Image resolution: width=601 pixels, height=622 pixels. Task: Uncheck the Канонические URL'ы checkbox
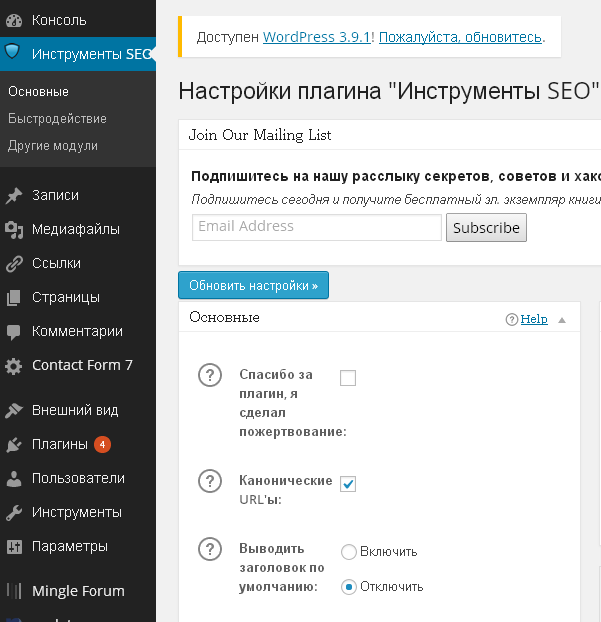point(348,484)
